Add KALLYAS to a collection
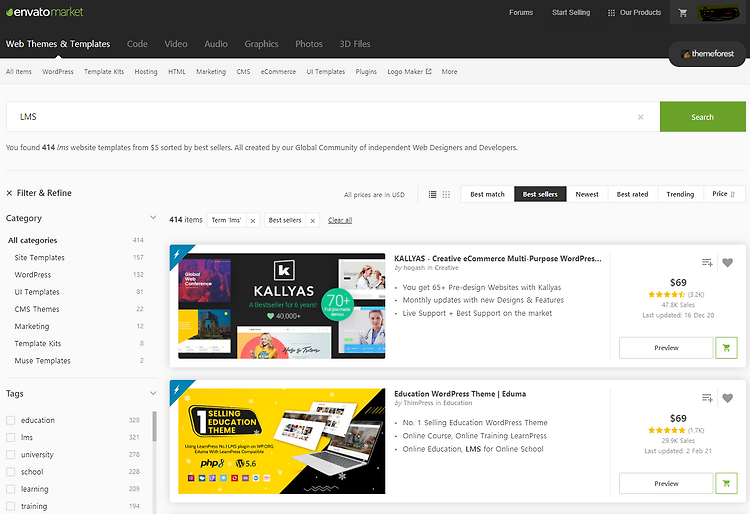This screenshot has width=750, height=514. tap(707, 262)
